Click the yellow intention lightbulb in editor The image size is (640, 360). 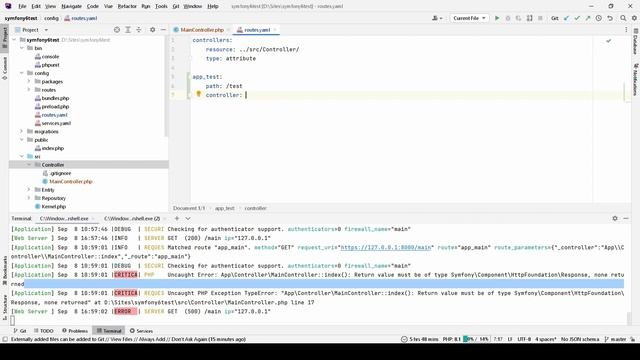(198, 94)
